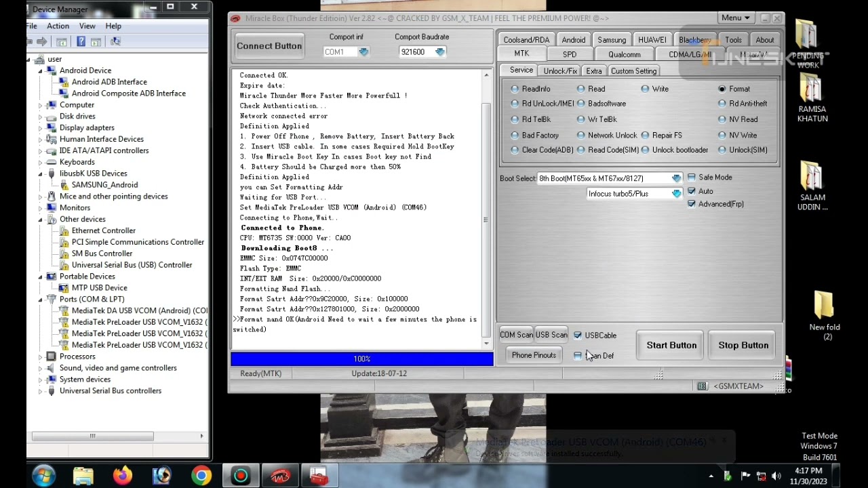
Task: Open the Unlock/Fix sub-tab
Action: (560, 71)
